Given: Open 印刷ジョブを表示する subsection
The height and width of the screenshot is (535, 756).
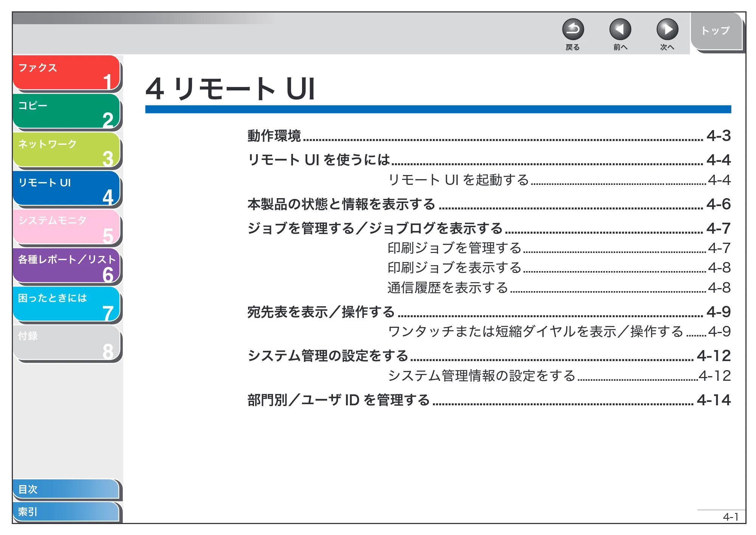Looking at the screenshot, I should [559, 268].
